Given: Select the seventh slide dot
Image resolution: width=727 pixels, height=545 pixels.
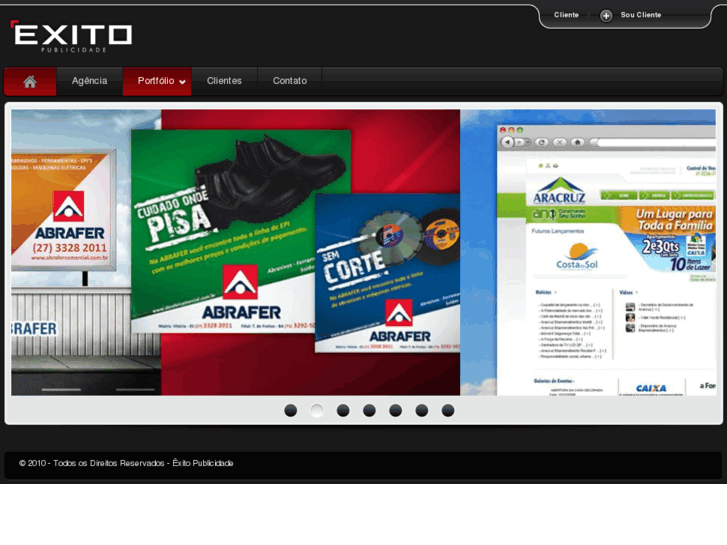Looking at the screenshot, I should point(448,410).
